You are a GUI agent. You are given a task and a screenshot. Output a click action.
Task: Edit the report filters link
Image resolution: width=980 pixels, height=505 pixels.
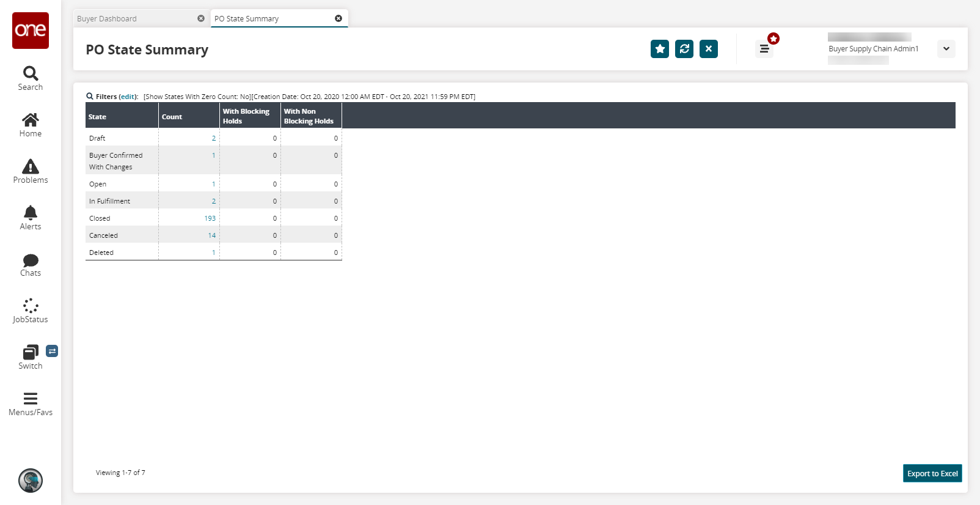point(128,97)
